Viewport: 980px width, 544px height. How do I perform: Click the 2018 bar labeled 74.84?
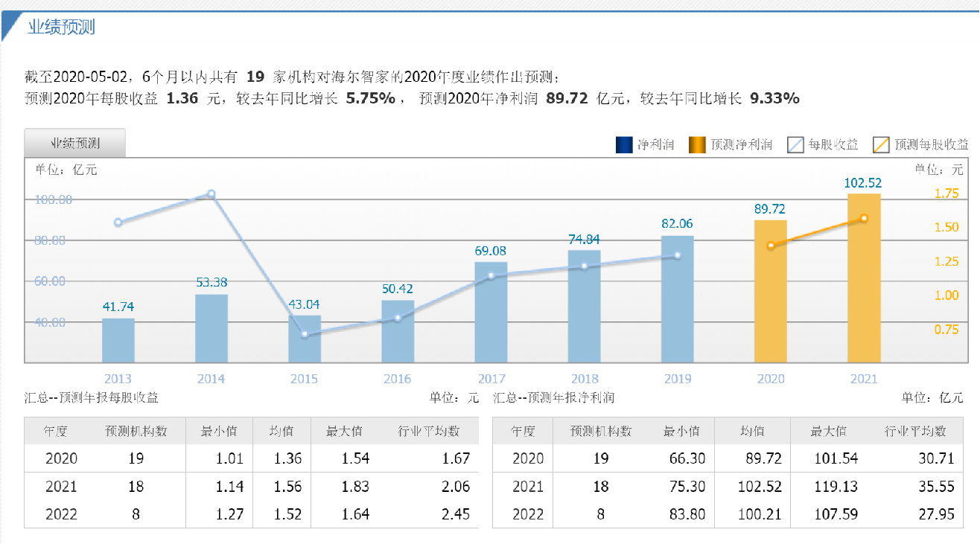point(585,307)
